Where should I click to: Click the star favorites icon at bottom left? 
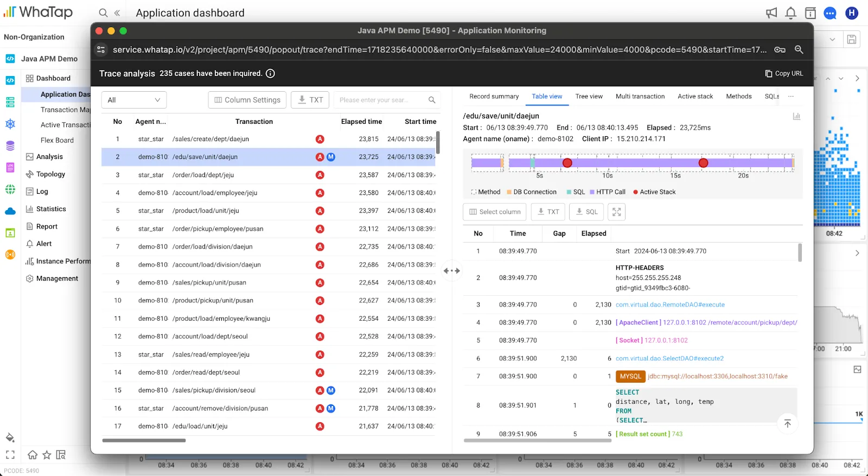pos(47,455)
